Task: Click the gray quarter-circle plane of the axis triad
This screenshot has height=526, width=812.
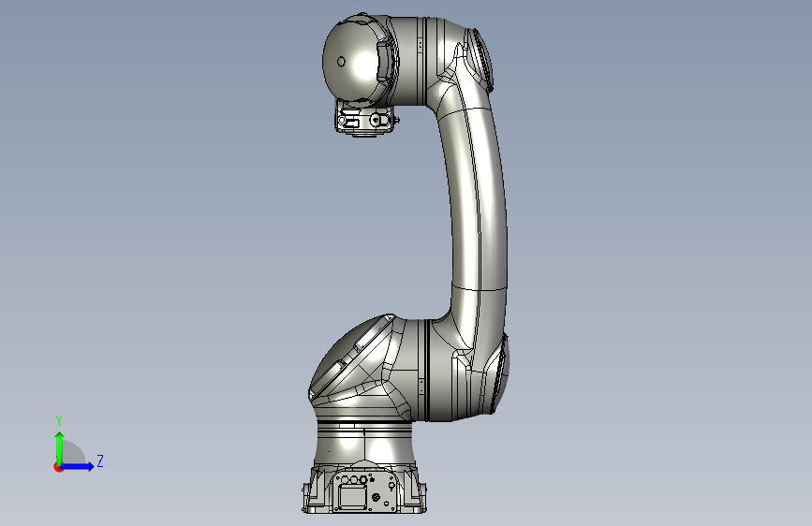Action: 73,454
